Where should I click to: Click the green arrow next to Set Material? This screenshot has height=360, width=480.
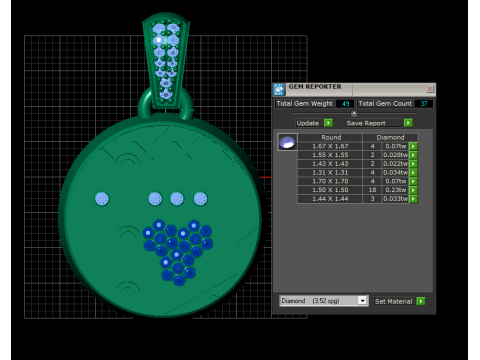point(421,301)
